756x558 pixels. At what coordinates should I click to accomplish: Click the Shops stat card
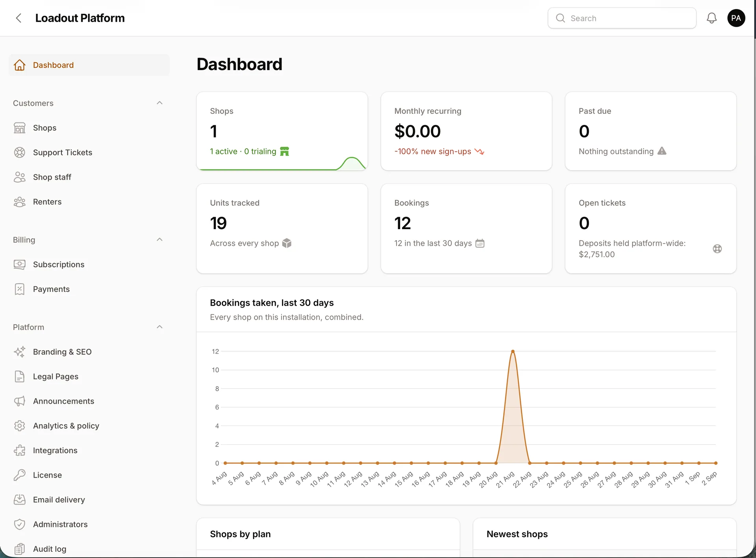coord(282,131)
